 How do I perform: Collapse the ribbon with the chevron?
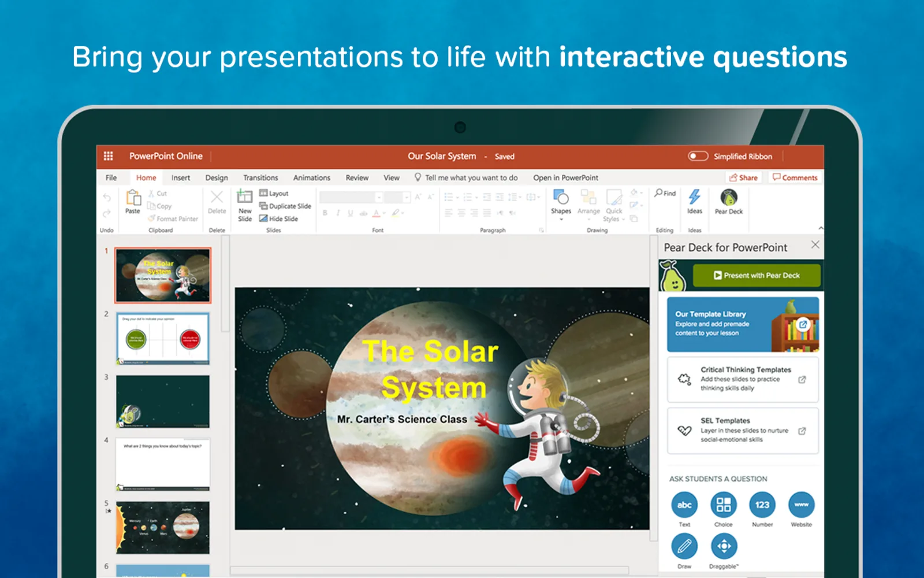tap(821, 228)
